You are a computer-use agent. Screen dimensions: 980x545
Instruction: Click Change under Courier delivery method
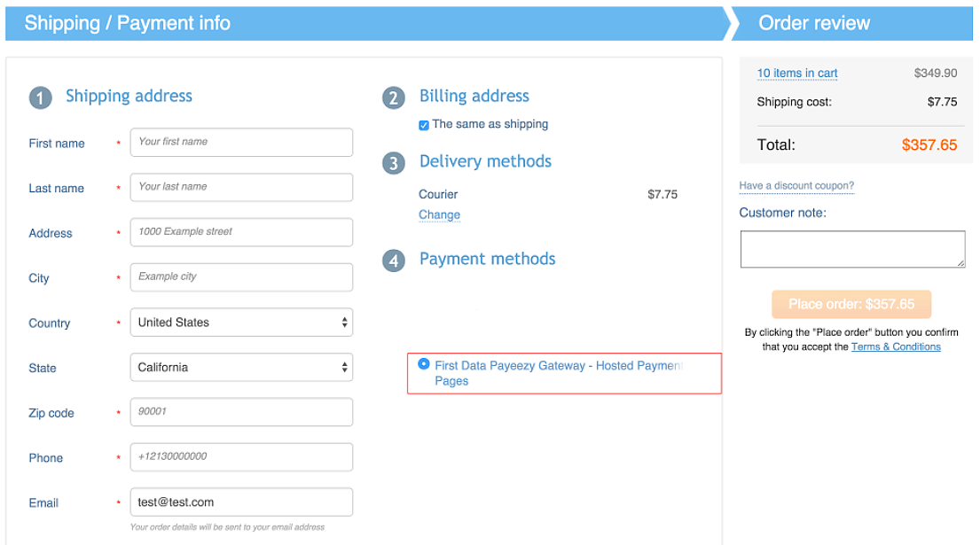(x=439, y=214)
